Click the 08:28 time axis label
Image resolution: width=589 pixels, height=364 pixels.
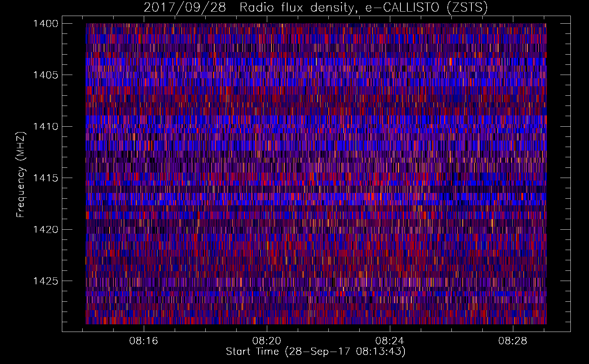click(x=513, y=341)
